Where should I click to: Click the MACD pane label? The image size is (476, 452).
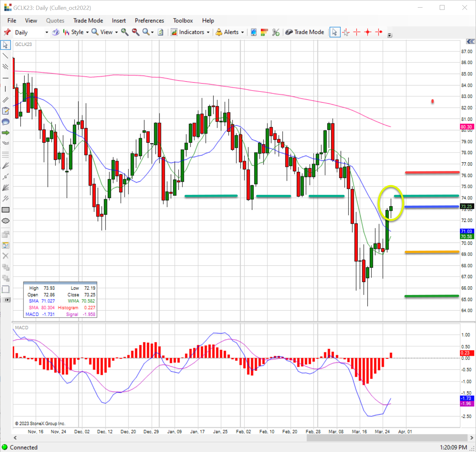[x=22, y=328]
